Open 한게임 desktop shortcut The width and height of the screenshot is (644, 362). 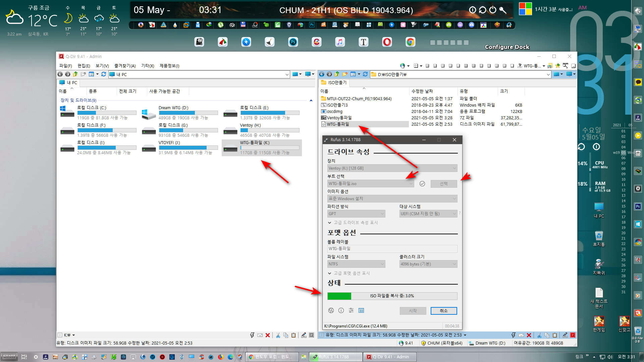point(599,324)
